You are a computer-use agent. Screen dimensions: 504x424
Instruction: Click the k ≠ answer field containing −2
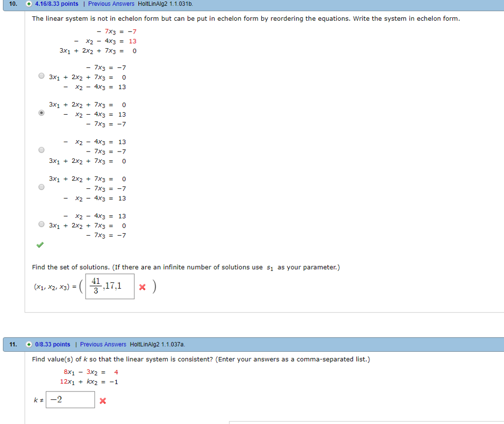coord(70,399)
